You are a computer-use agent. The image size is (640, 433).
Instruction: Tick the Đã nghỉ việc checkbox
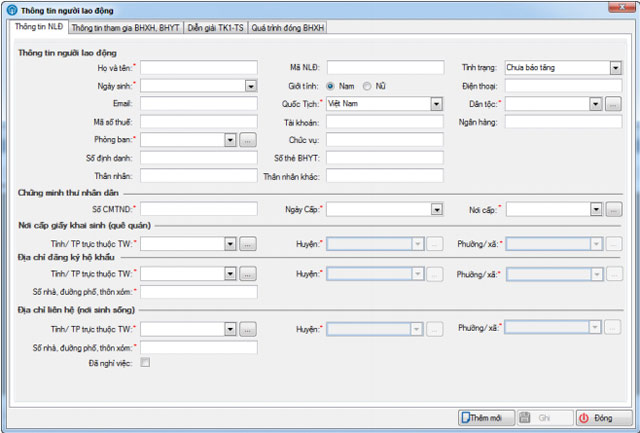click(146, 363)
